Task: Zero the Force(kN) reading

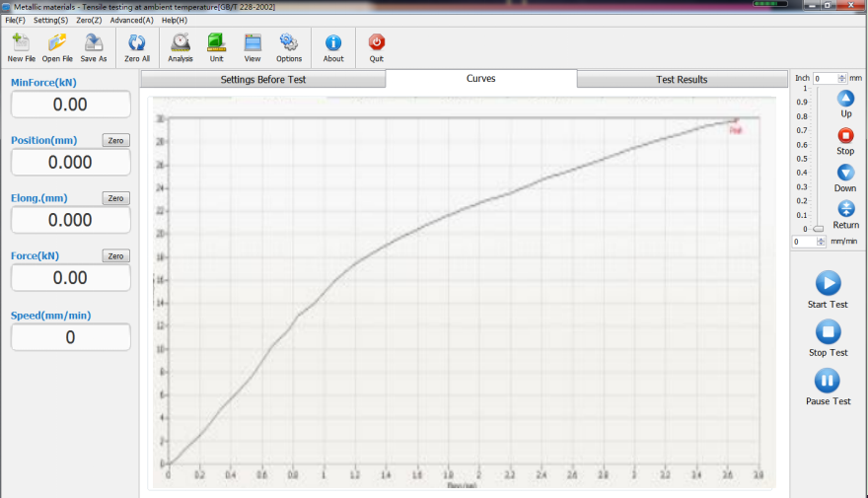Action: [116, 256]
